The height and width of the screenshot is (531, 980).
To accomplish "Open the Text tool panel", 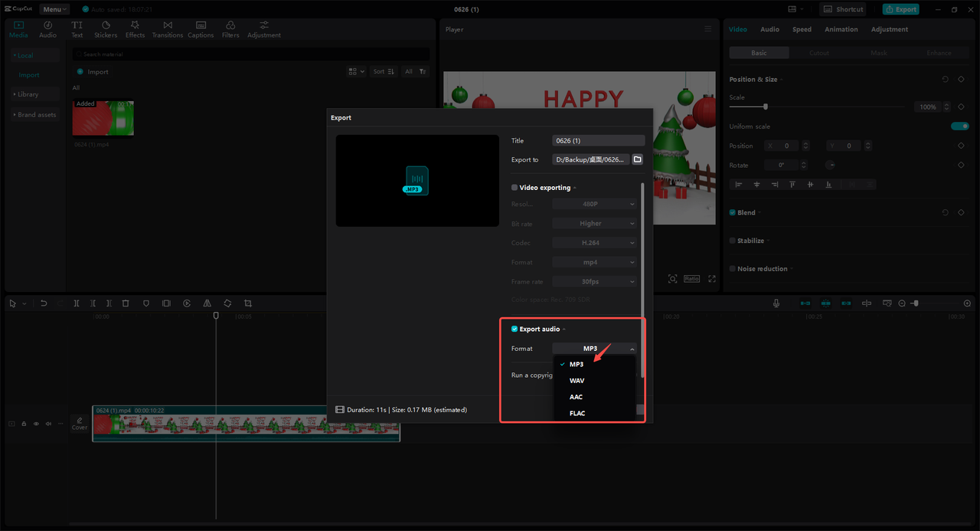I will pos(77,29).
